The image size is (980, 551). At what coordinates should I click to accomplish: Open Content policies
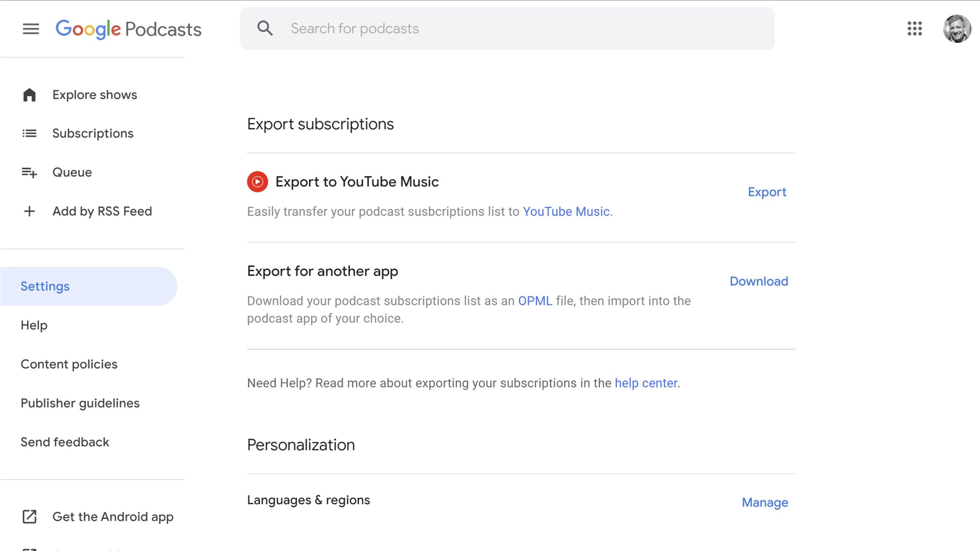point(69,364)
